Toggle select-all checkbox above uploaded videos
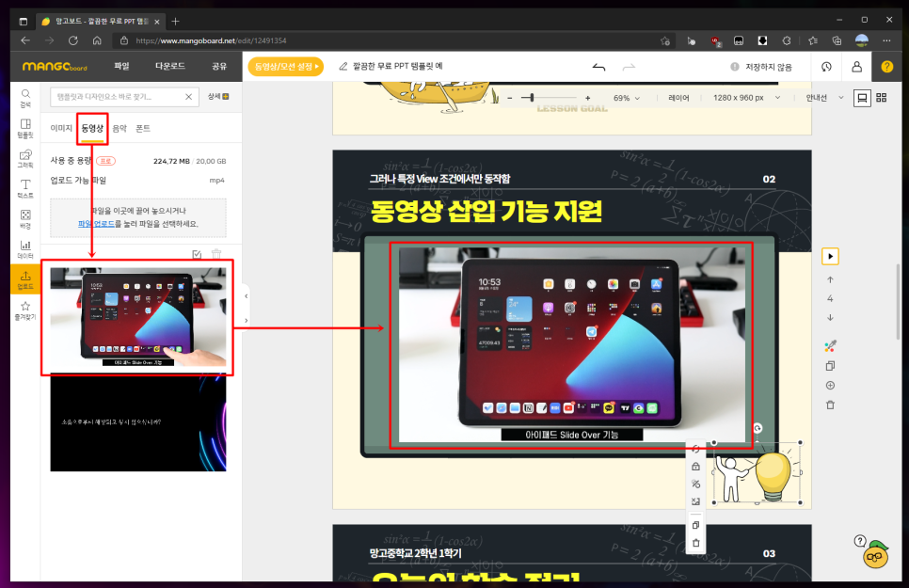Image resolution: width=909 pixels, height=588 pixels. pos(197,254)
